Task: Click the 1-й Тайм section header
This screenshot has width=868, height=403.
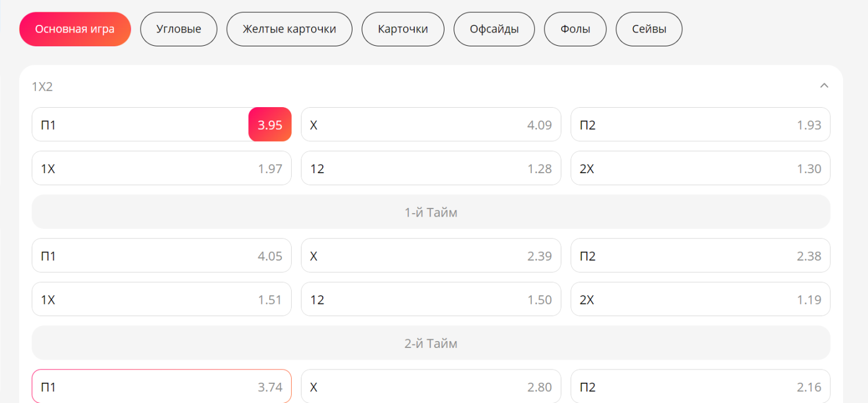Action: pyautogui.click(x=431, y=212)
